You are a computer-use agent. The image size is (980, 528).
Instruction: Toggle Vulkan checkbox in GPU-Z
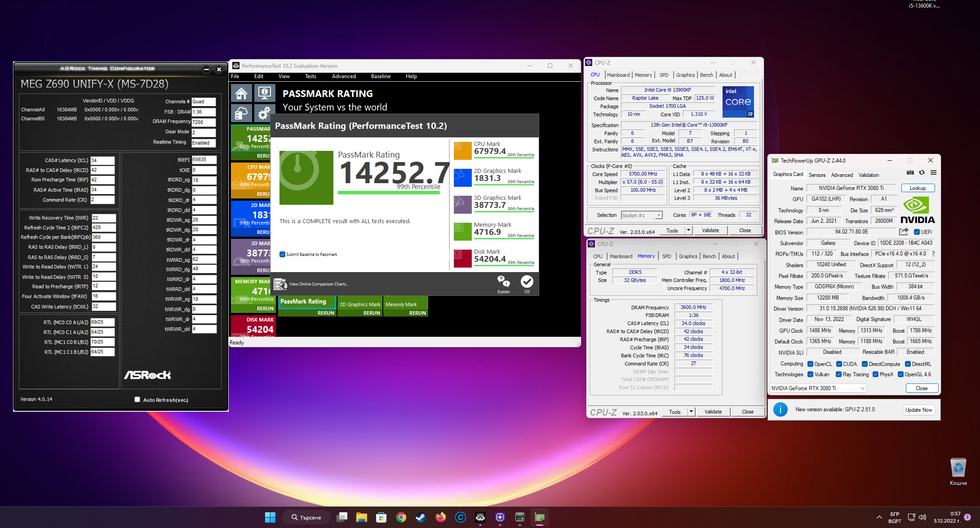(810, 374)
